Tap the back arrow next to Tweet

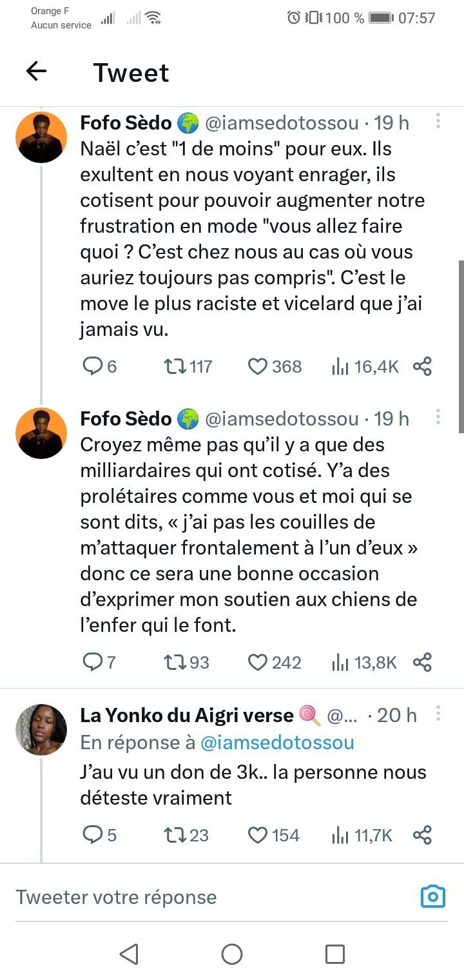point(37,72)
